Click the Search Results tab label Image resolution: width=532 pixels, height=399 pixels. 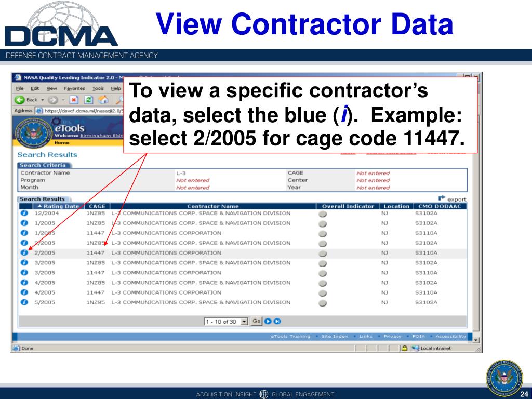(42, 199)
